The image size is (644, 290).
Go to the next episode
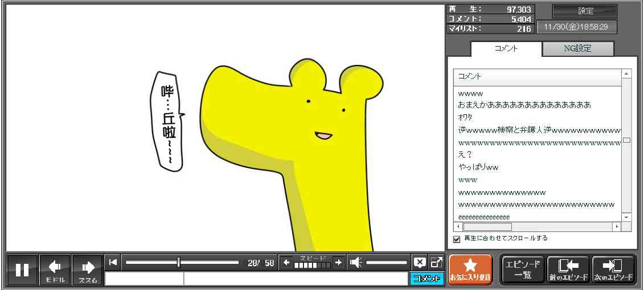click(x=613, y=270)
